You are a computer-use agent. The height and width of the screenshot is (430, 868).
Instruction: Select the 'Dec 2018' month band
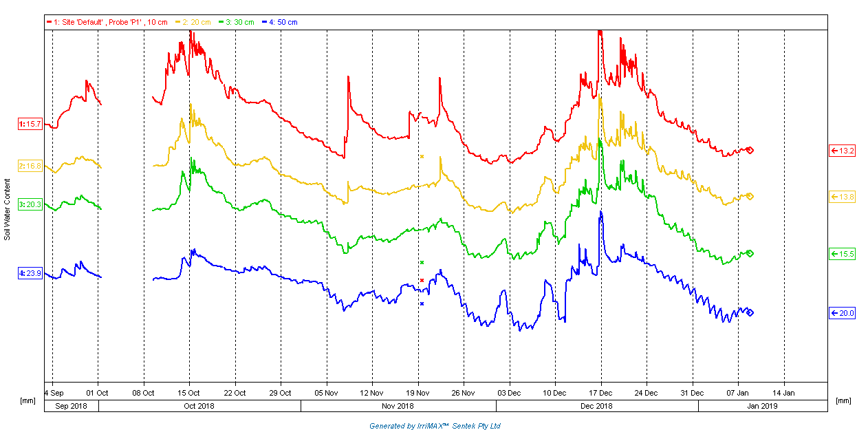click(x=596, y=406)
